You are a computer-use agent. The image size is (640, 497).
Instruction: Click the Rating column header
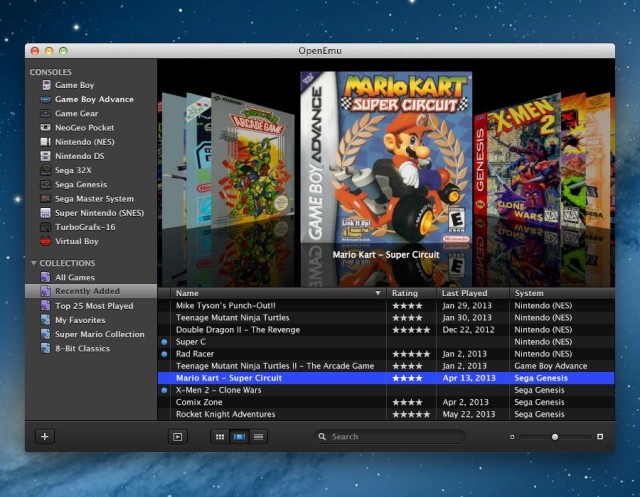point(412,293)
